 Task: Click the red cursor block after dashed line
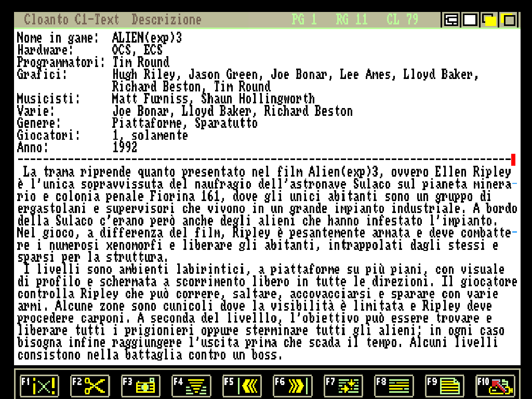pyautogui.click(x=513, y=159)
